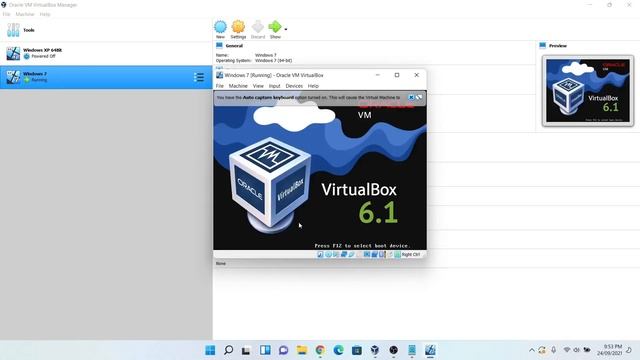Click the green keyboard capture icon
640x360 pixels.
click(x=397, y=254)
